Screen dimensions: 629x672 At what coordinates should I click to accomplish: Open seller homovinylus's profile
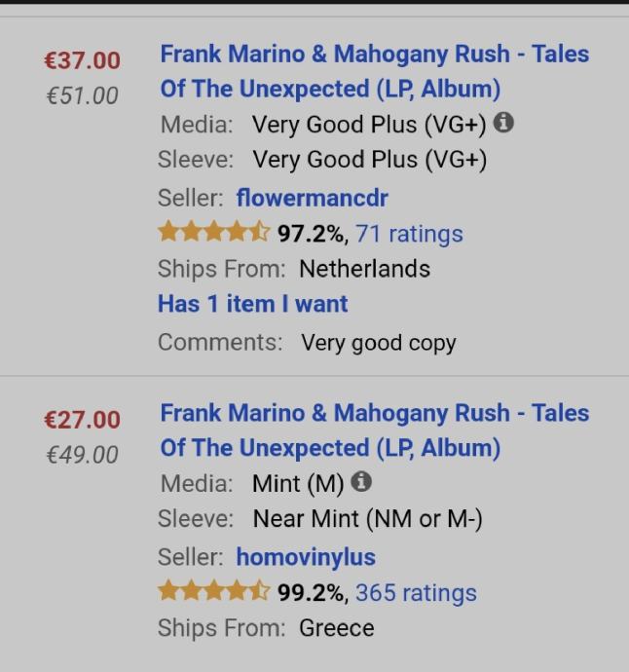coord(306,557)
